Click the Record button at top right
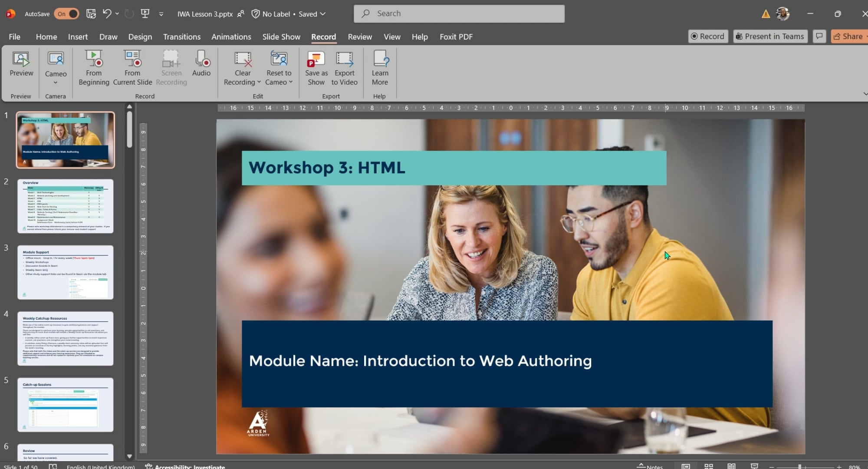 coord(708,36)
